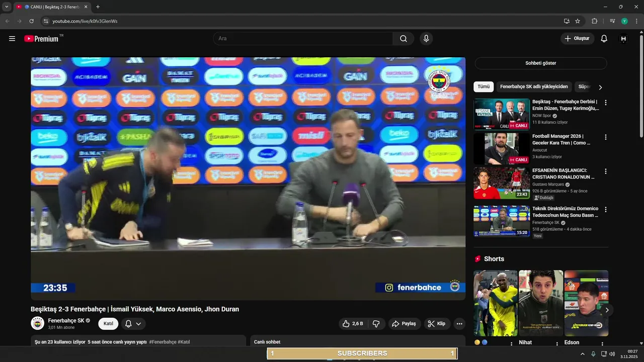Open Football Manager 2026 video thumbnail
The image size is (644, 362).
502,148
